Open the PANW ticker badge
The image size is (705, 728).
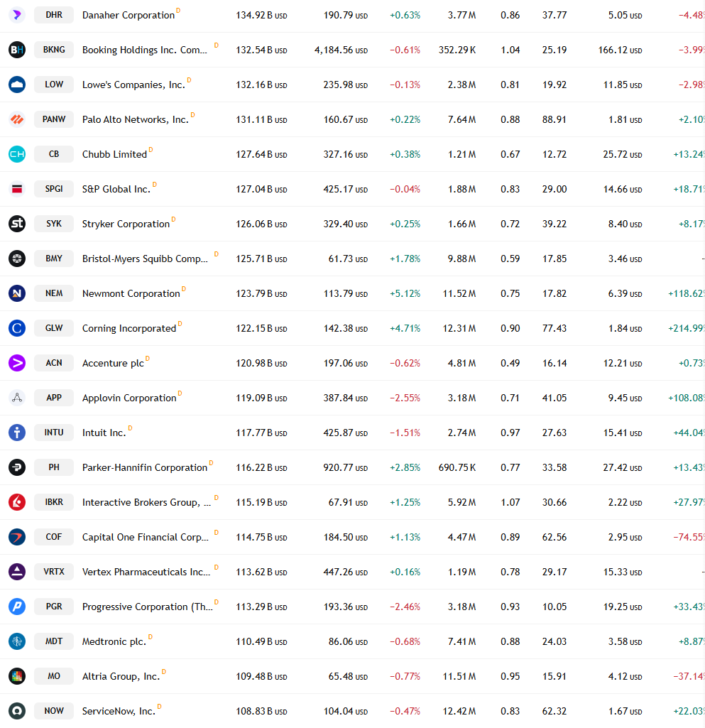pos(54,119)
